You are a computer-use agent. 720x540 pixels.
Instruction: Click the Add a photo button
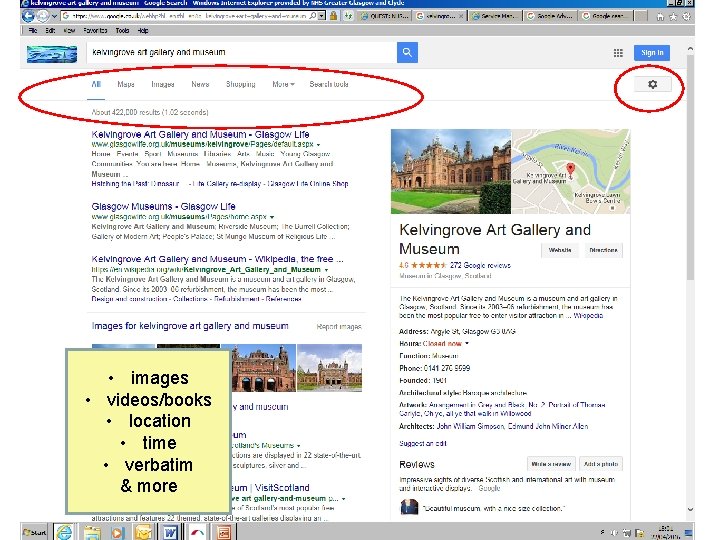click(601, 464)
